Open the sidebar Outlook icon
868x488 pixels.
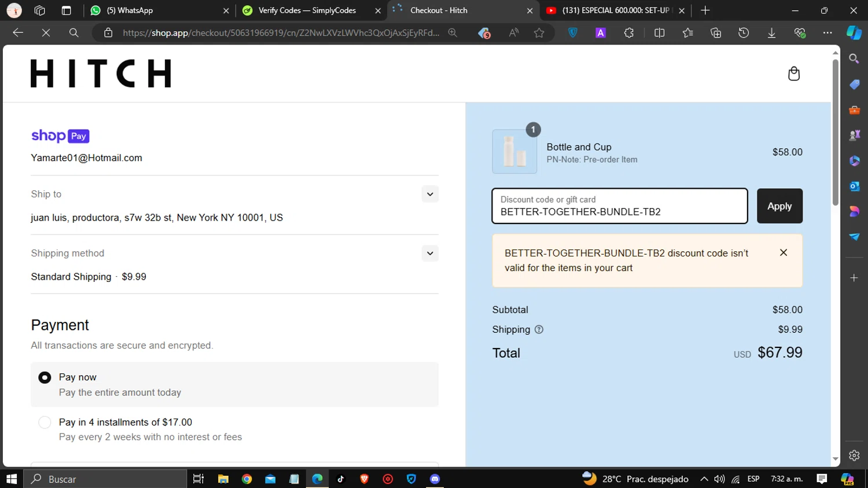(854, 186)
